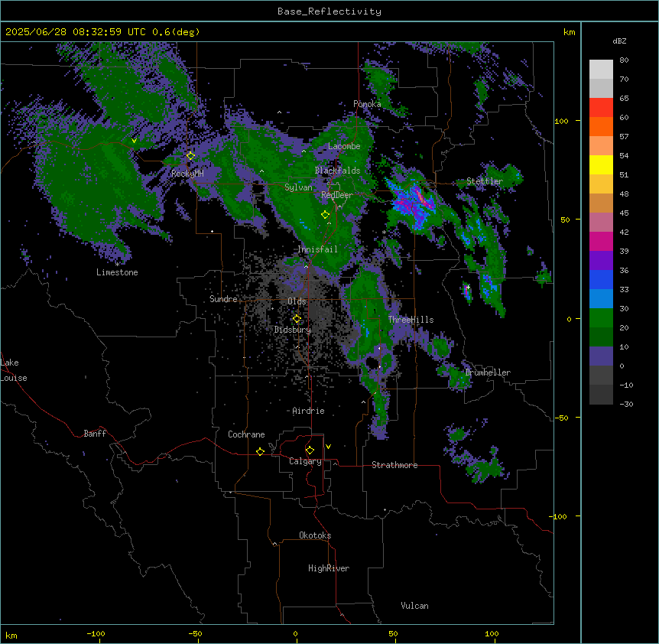Screen dimensions: 659x644
Task: Click the Cochrane label
Action: [246, 434]
